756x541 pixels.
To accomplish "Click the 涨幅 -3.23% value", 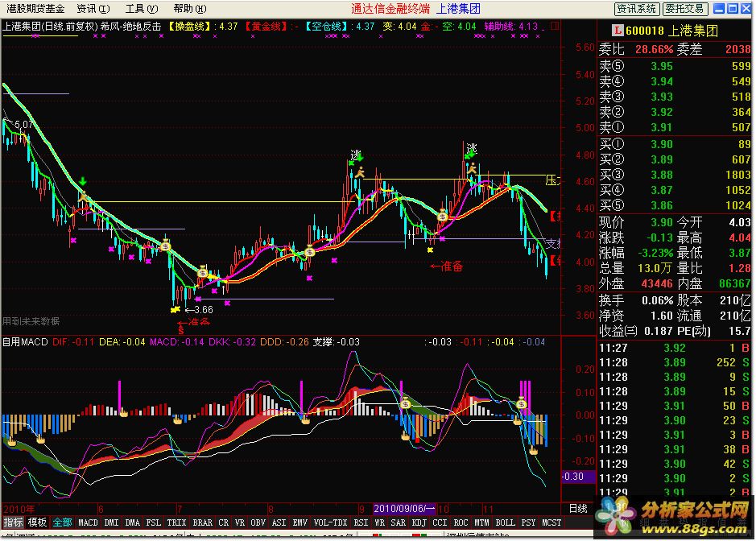I will pos(655,253).
